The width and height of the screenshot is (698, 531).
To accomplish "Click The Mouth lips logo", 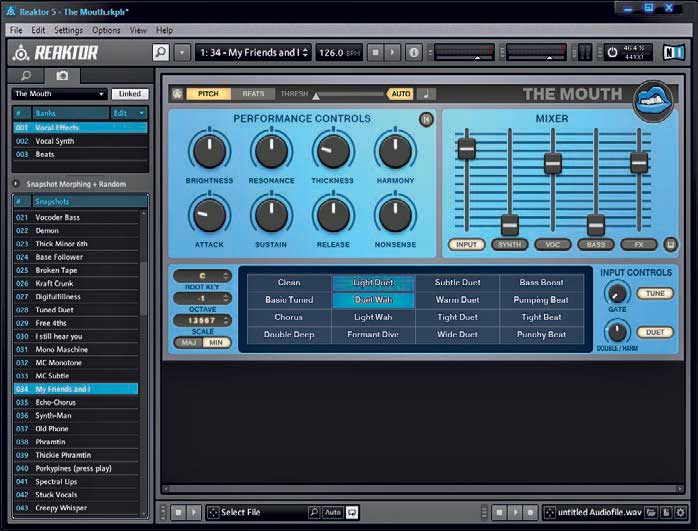I will (653, 101).
